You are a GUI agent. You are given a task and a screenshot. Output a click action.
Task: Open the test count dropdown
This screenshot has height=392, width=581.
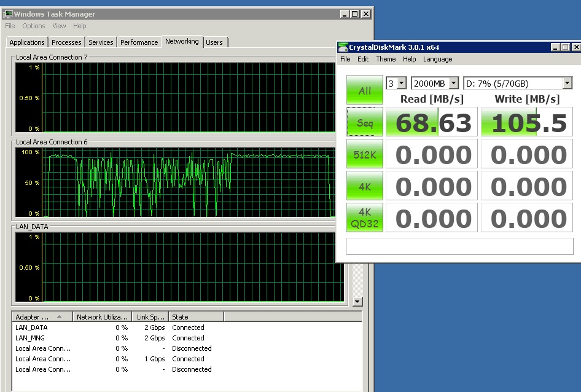coord(401,84)
